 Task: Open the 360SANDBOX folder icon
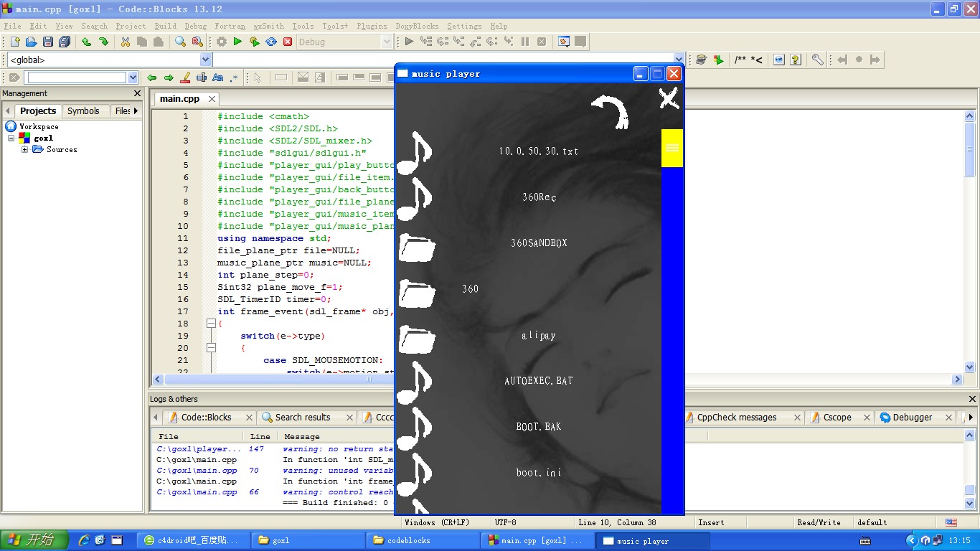(417, 248)
